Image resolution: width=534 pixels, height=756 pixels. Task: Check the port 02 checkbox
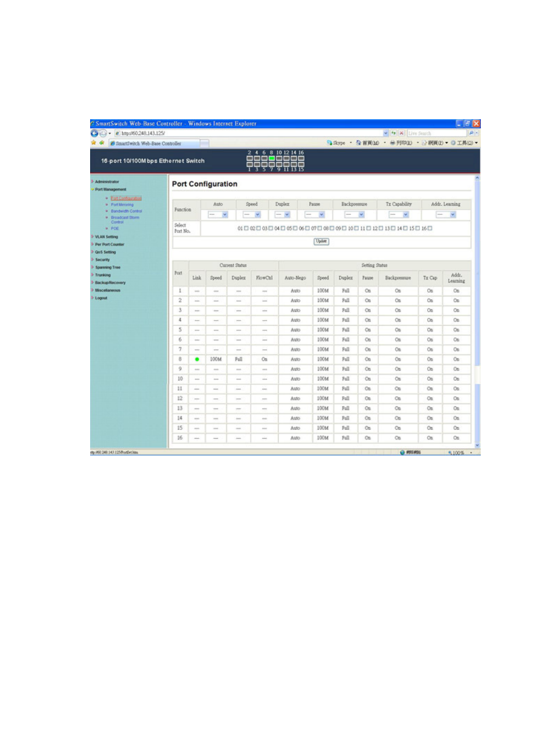(x=259, y=228)
